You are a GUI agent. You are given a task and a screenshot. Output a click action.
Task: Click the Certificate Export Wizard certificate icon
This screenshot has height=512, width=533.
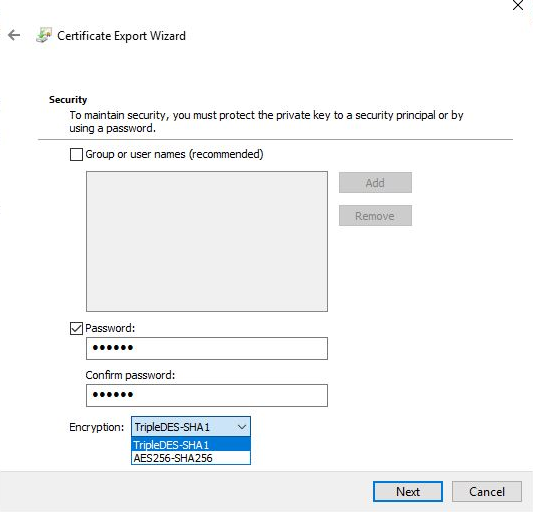(x=44, y=35)
